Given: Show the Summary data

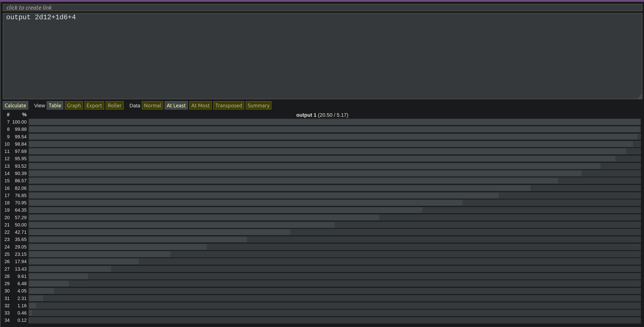Looking at the screenshot, I should click(258, 105).
